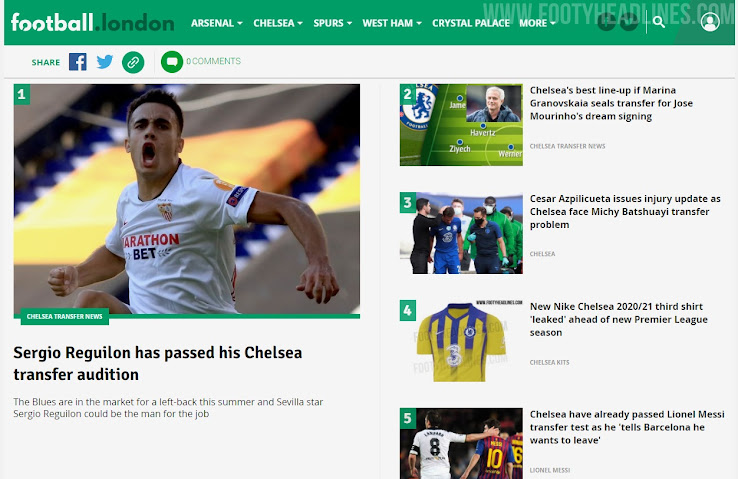Open the search magnifier in the header
The image size is (738, 479).
[x=659, y=22]
